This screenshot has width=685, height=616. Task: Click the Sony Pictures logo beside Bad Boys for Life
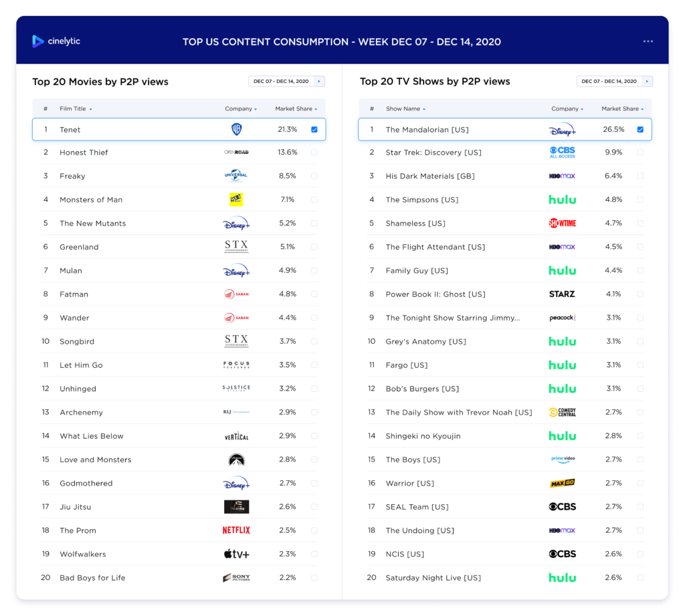(x=236, y=578)
